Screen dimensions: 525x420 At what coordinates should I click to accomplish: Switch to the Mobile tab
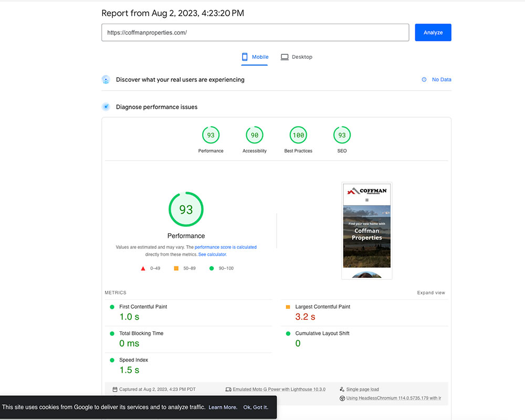(x=255, y=57)
